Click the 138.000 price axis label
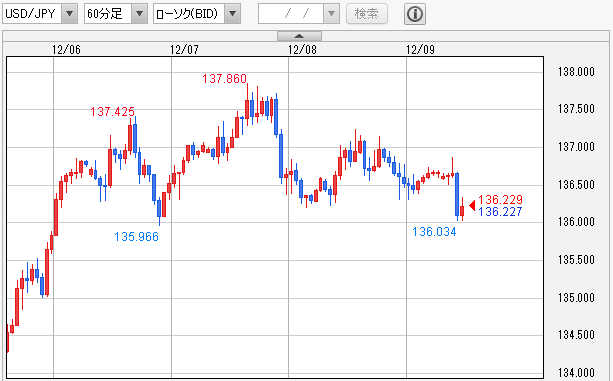Image resolution: width=613 pixels, height=381 pixels. click(576, 72)
